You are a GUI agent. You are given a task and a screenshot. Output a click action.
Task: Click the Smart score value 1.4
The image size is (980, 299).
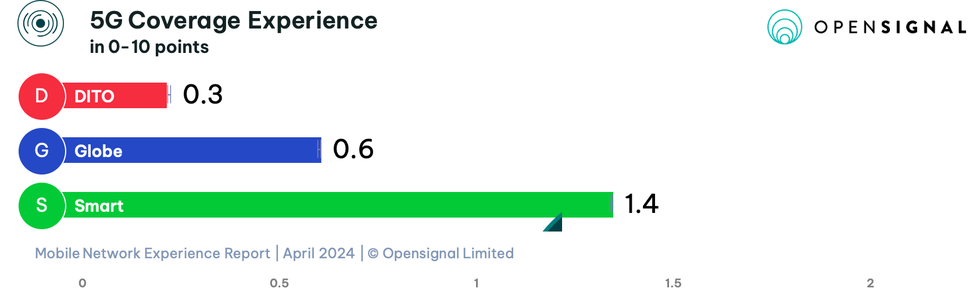tap(641, 204)
